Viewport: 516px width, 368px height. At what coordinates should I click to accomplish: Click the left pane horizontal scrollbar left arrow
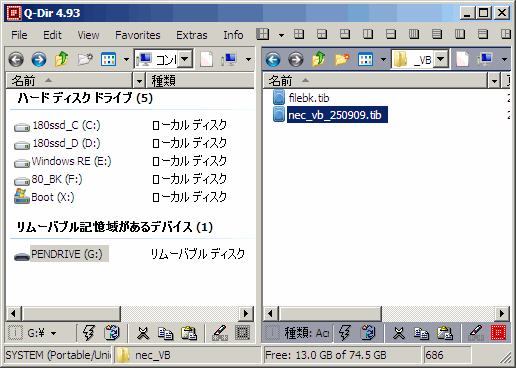[14, 314]
